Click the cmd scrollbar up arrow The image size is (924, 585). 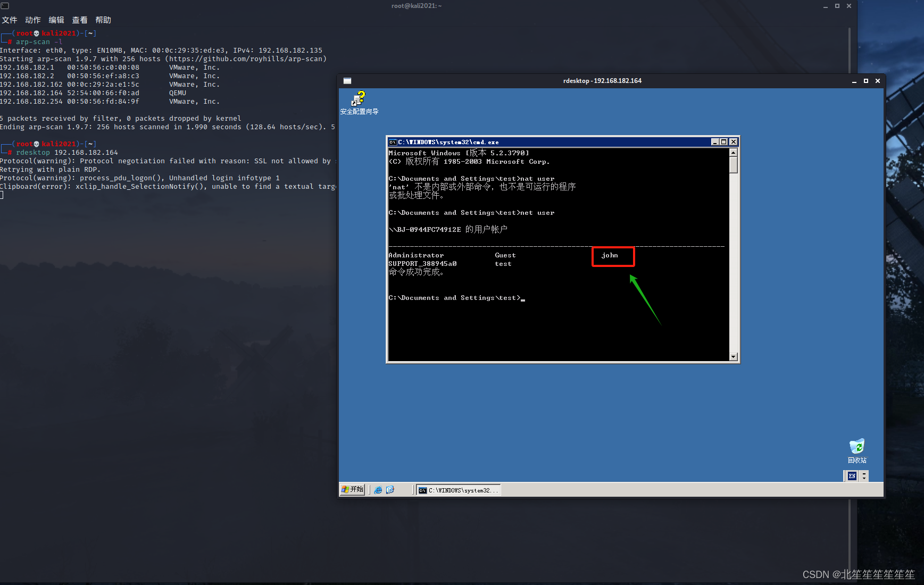[733, 153]
